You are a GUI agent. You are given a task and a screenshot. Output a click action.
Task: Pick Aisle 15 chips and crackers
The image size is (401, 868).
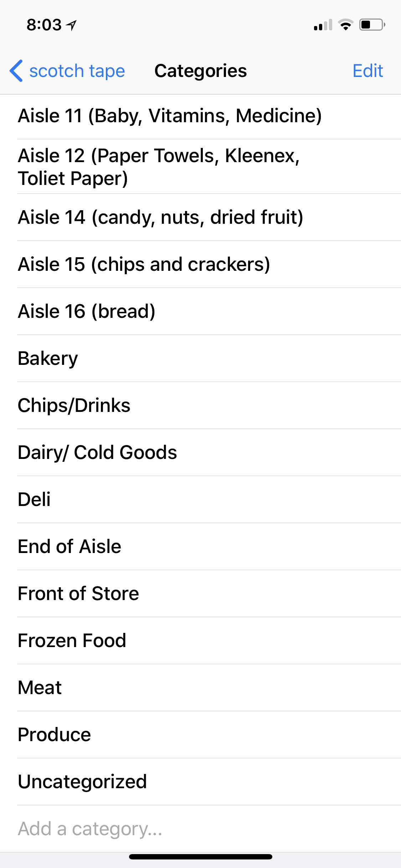click(144, 264)
